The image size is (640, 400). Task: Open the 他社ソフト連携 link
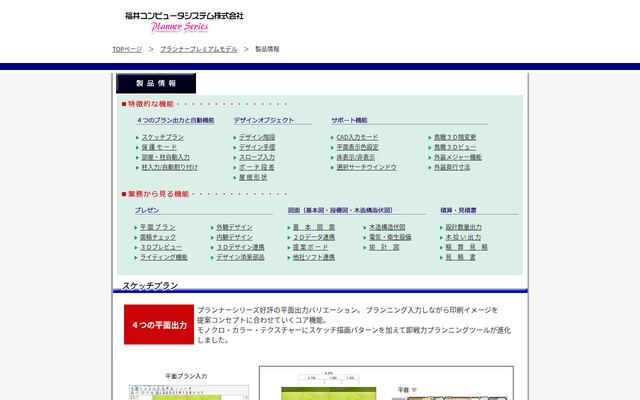coord(313,258)
